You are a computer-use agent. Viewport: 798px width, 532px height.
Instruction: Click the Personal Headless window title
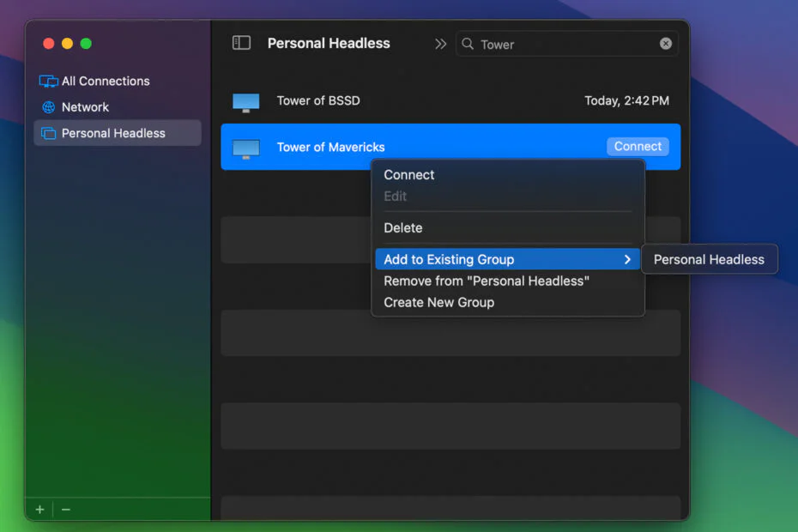point(329,43)
